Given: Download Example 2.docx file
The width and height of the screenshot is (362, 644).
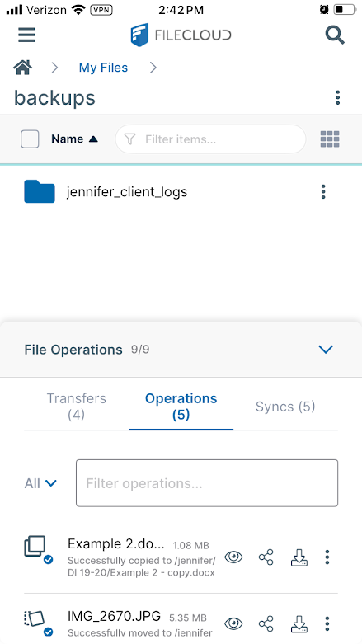Looking at the screenshot, I should (299, 557).
